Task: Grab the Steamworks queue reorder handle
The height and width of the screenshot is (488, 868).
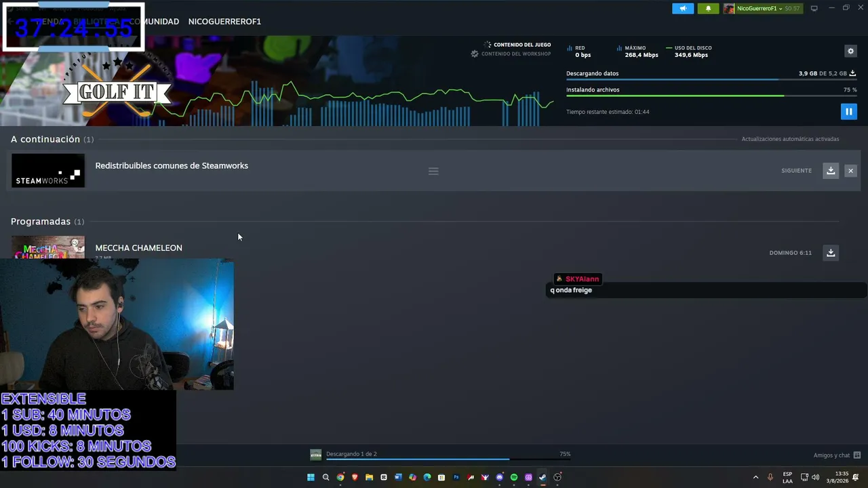Action: (x=433, y=171)
